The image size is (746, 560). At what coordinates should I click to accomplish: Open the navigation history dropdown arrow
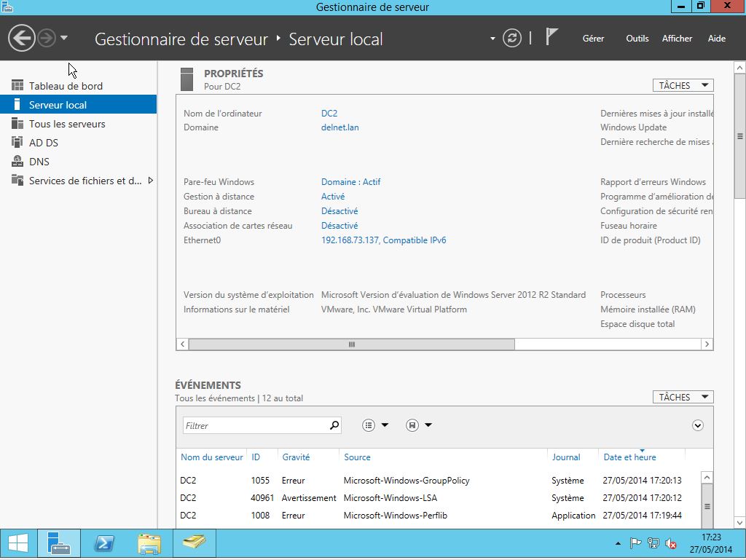pos(64,38)
